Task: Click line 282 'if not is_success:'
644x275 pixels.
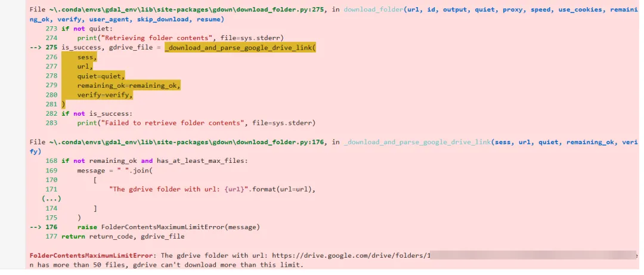Action: pos(97,114)
